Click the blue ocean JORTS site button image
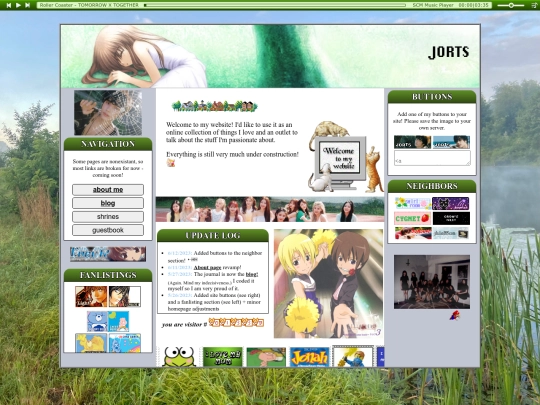Image resolution: width=540 pixels, height=405 pixels. coord(451,142)
